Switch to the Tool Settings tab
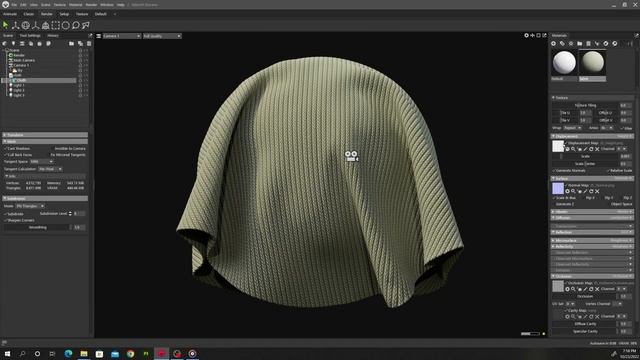Screen dimensions: 640x360 30,36
